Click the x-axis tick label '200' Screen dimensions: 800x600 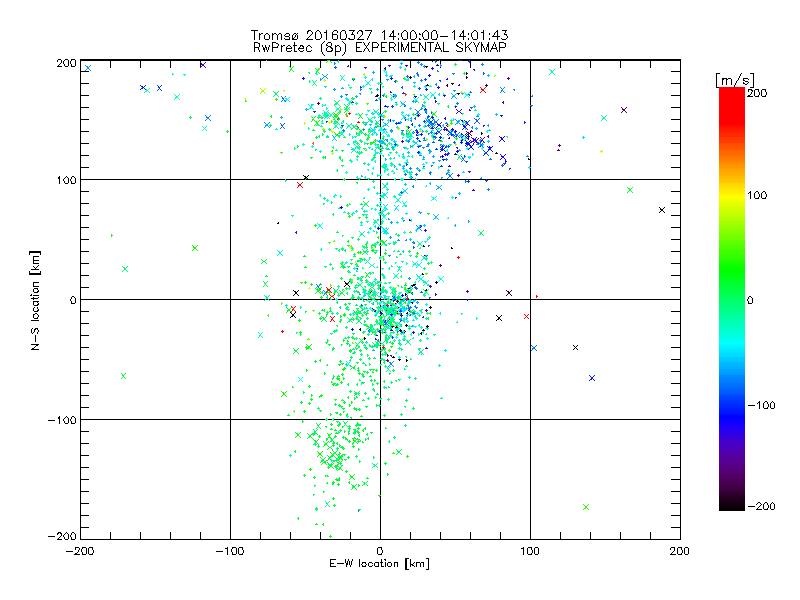pos(680,551)
